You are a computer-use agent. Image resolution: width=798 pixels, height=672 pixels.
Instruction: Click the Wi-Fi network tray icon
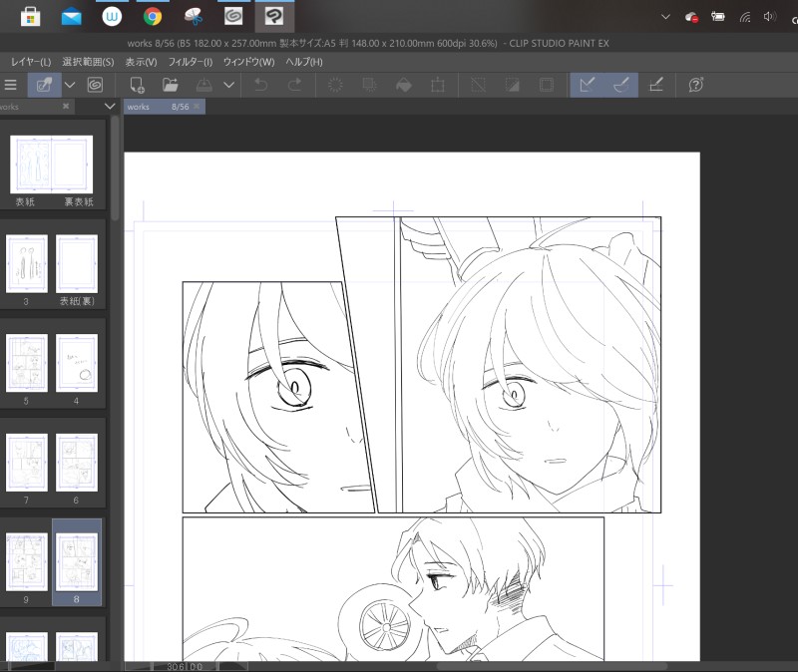tap(745, 17)
